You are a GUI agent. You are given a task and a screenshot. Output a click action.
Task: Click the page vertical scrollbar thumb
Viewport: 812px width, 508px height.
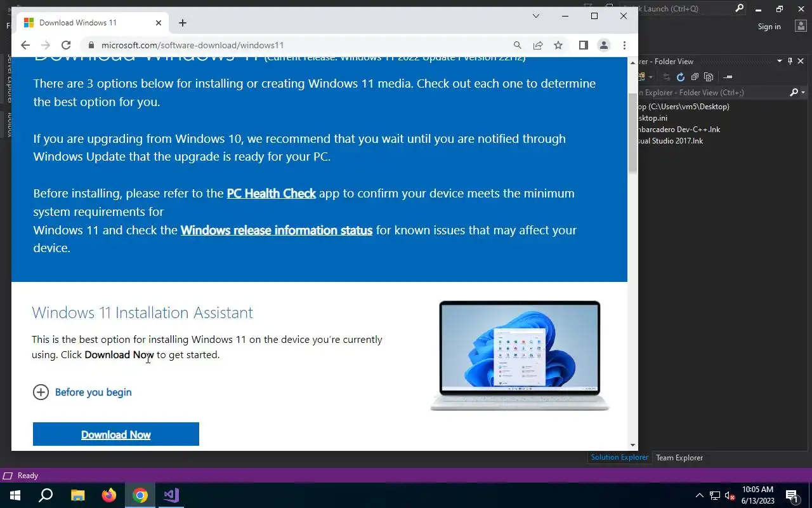[632, 133]
